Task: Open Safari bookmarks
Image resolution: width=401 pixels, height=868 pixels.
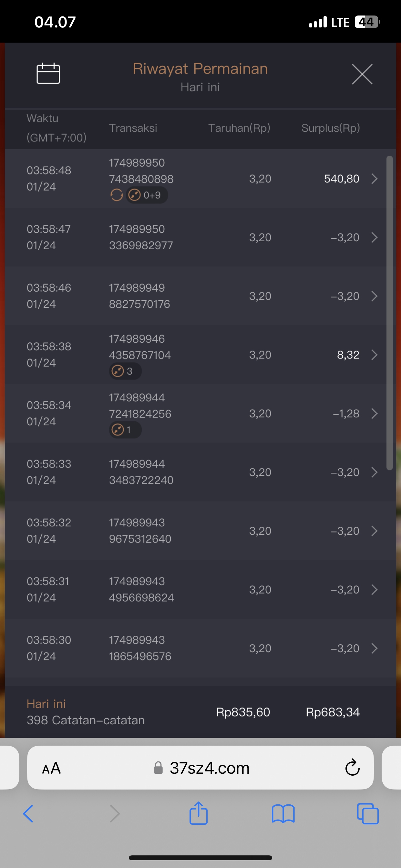Action: coord(283,814)
